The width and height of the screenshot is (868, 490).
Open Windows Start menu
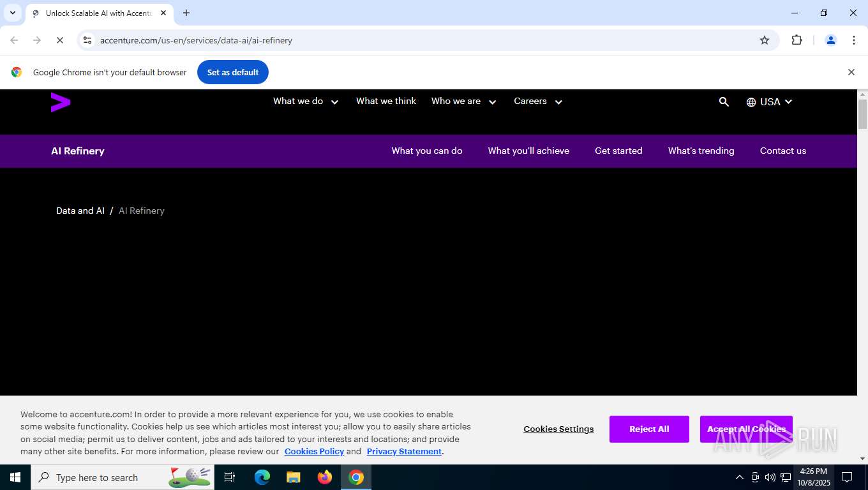tap(15, 477)
